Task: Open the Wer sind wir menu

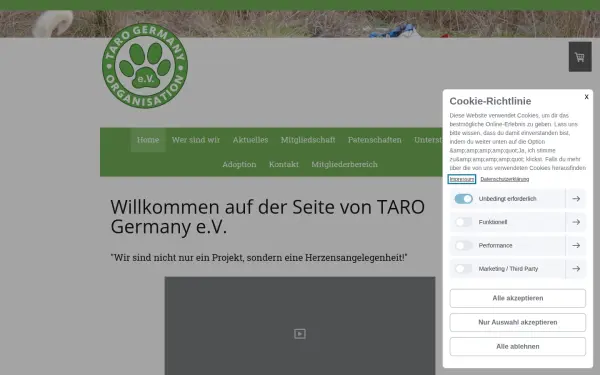Action: 196,140
